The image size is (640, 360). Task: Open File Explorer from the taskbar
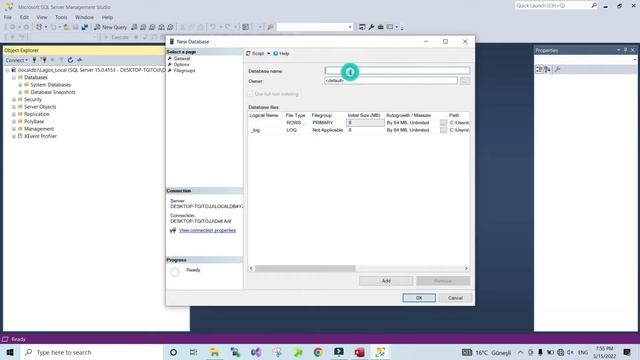pyautogui.click(x=215, y=352)
